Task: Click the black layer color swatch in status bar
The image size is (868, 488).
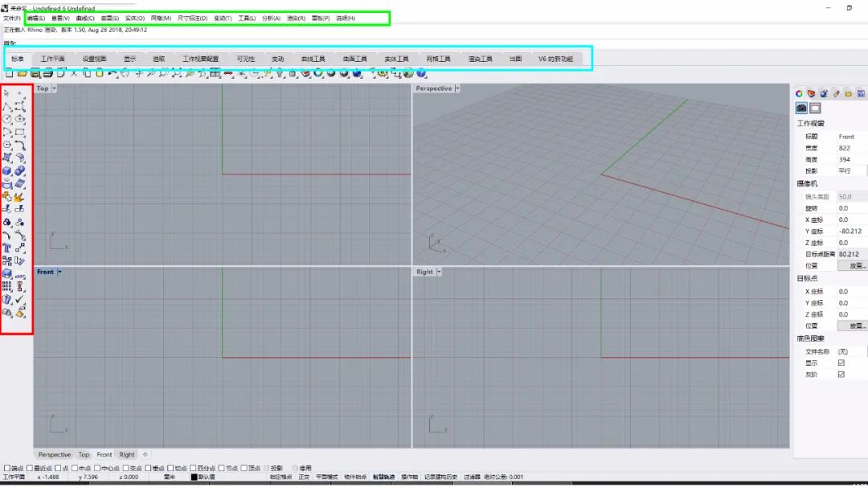Action: pyautogui.click(x=194, y=477)
